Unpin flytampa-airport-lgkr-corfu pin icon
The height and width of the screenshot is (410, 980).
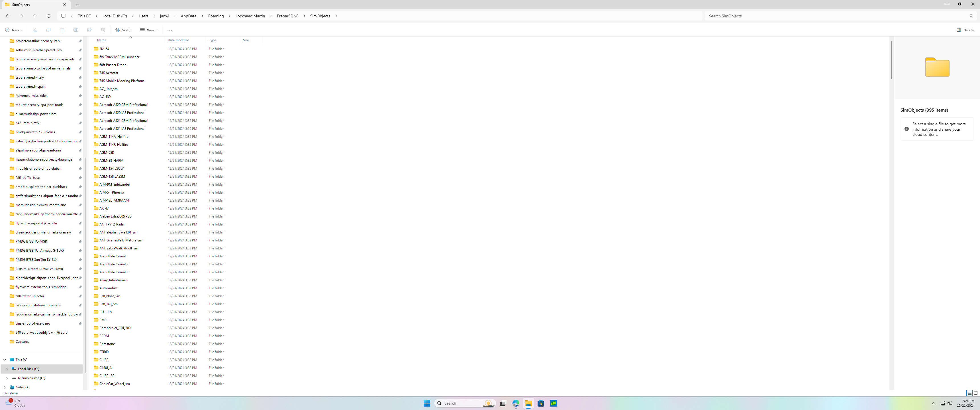[x=80, y=223]
